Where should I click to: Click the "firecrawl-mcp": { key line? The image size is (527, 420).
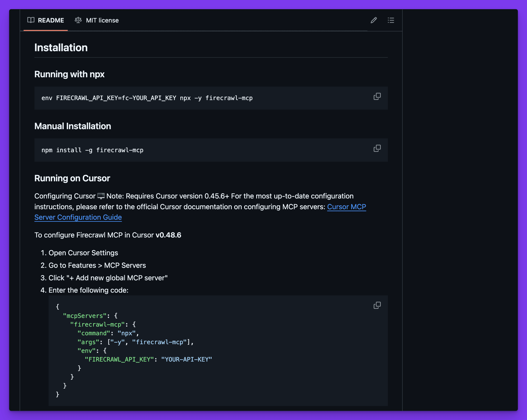click(103, 324)
